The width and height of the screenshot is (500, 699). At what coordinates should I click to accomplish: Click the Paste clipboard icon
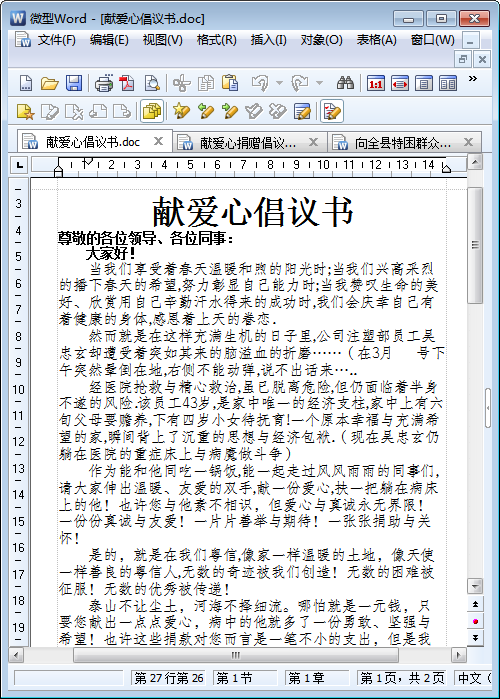click(x=230, y=83)
